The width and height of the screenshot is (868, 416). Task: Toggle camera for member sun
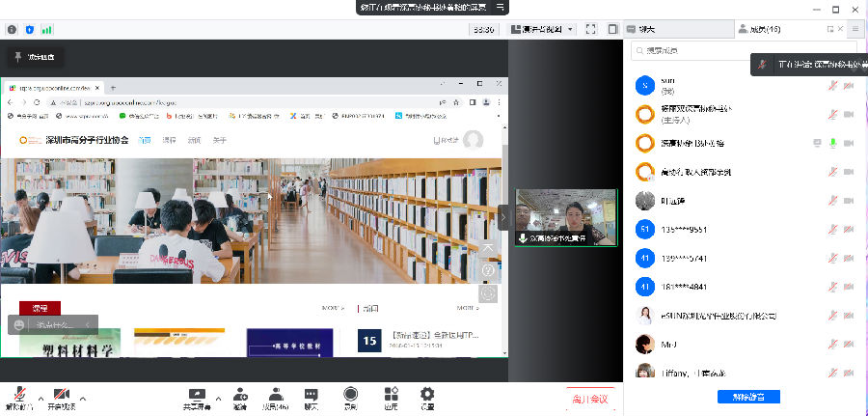click(848, 85)
